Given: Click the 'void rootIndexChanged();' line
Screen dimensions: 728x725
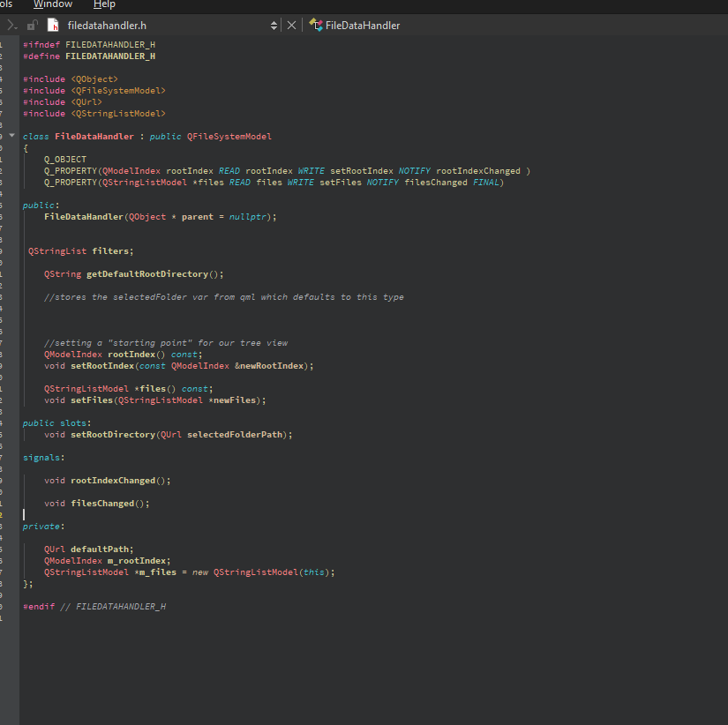Looking at the screenshot, I should coord(108,481).
